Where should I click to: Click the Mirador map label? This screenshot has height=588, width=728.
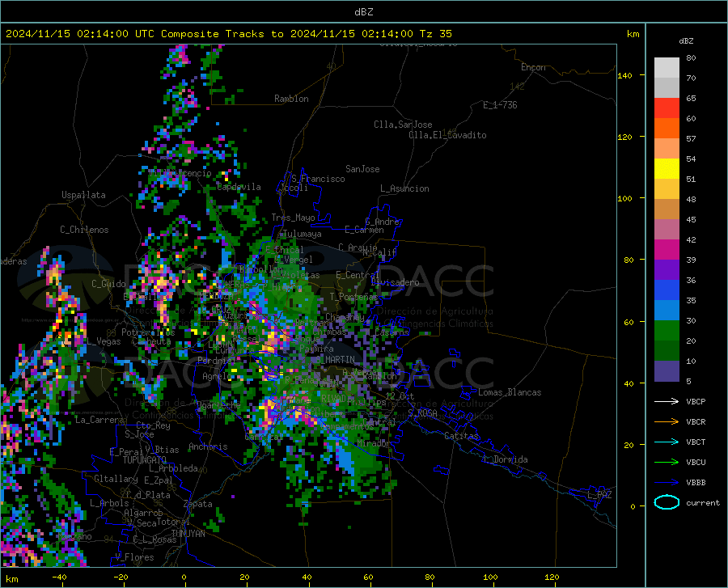[375, 443]
